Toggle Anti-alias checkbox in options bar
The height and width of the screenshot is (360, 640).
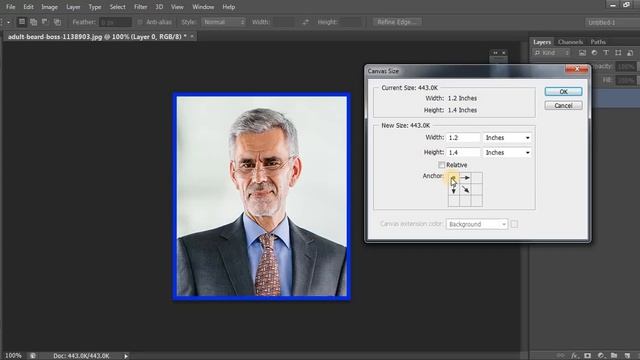(x=140, y=22)
